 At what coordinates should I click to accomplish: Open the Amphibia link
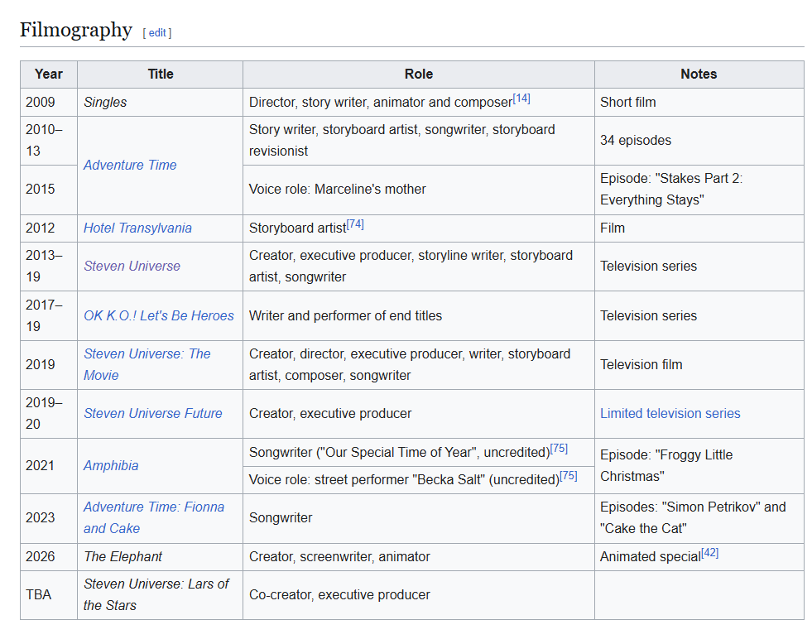[111, 466]
